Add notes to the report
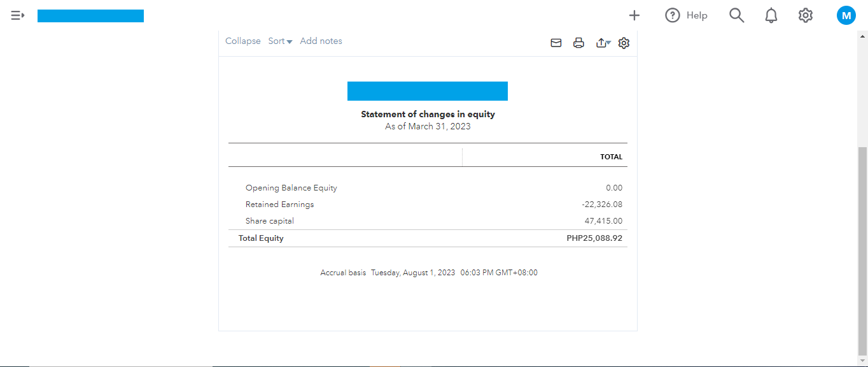Screen dimensions: 868x367 (x=321, y=41)
